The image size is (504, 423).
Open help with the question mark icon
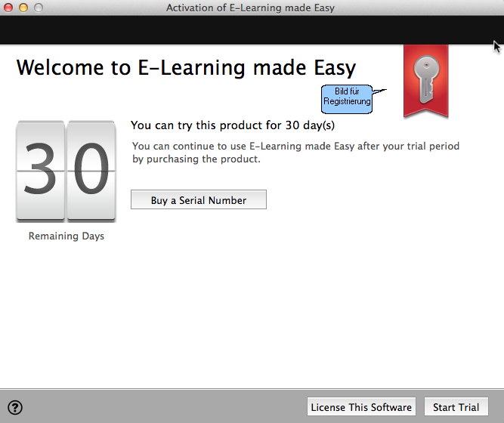15,408
